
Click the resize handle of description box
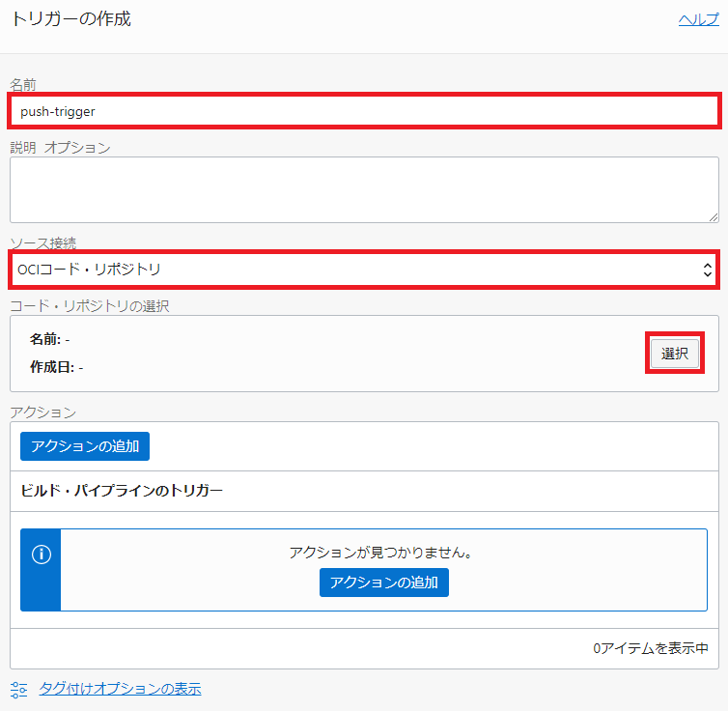[713, 216]
